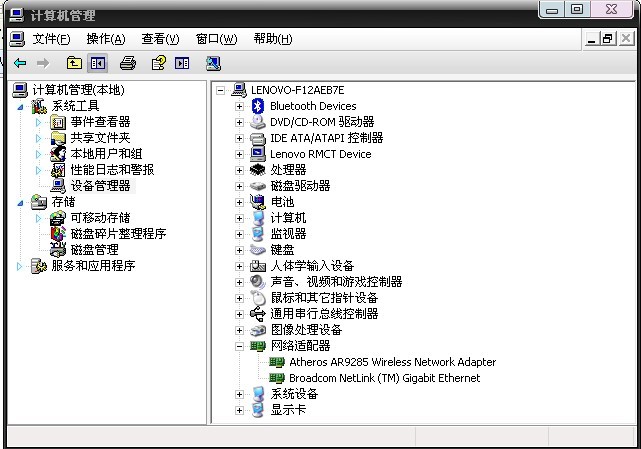Click the sound controllers (声音、视频) speaker icon
Image resolution: width=641 pixels, height=449 pixels.
click(258, 282)
